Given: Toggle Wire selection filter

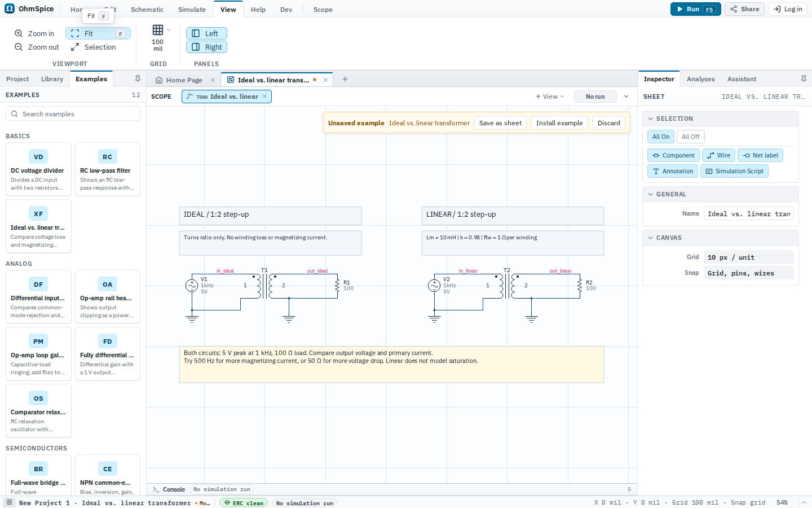Looking at the screenshot, I should click(x=718, y=155).
